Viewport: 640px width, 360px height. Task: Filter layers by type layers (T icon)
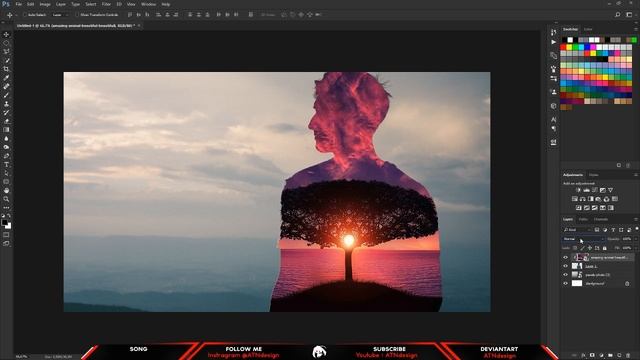(613, 230)
